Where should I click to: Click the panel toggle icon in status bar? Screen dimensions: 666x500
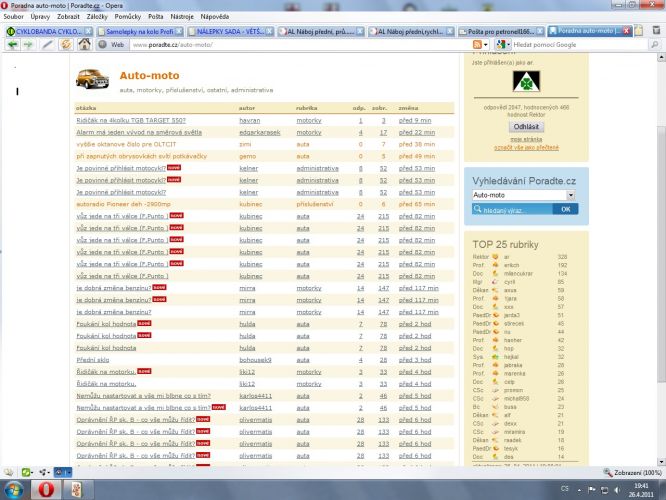pyautogui.click(x=8, y=472)
